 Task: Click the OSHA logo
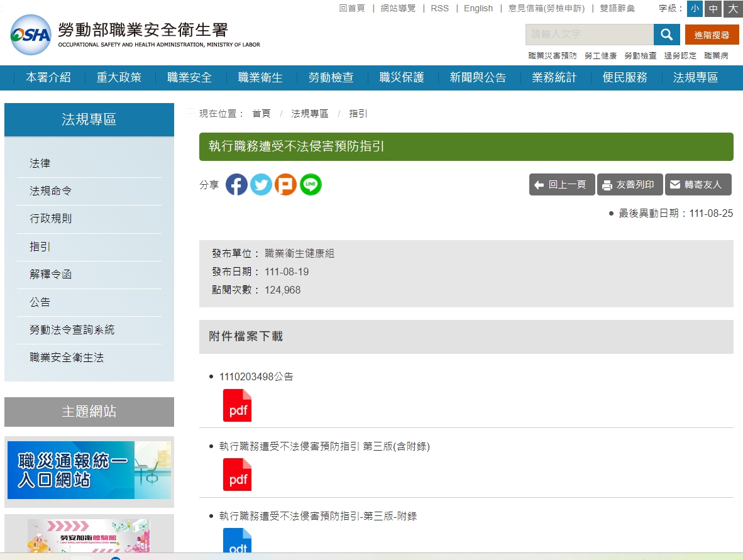(30, 35)
